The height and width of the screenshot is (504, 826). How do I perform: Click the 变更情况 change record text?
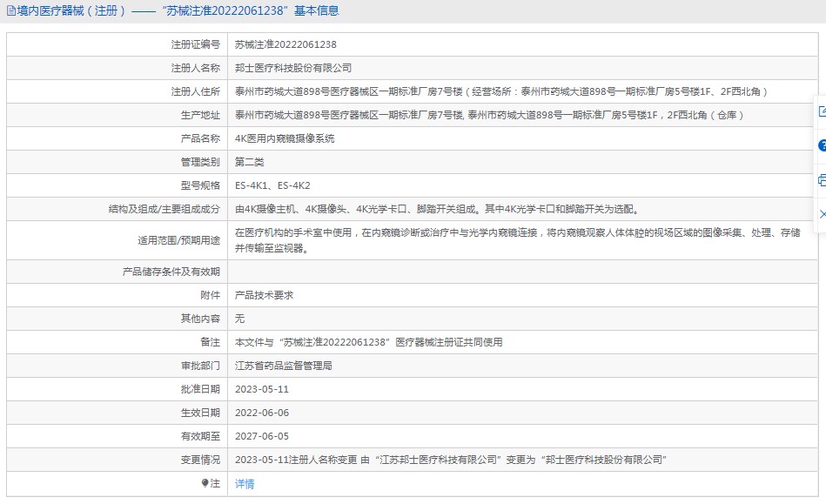(451, 460)
